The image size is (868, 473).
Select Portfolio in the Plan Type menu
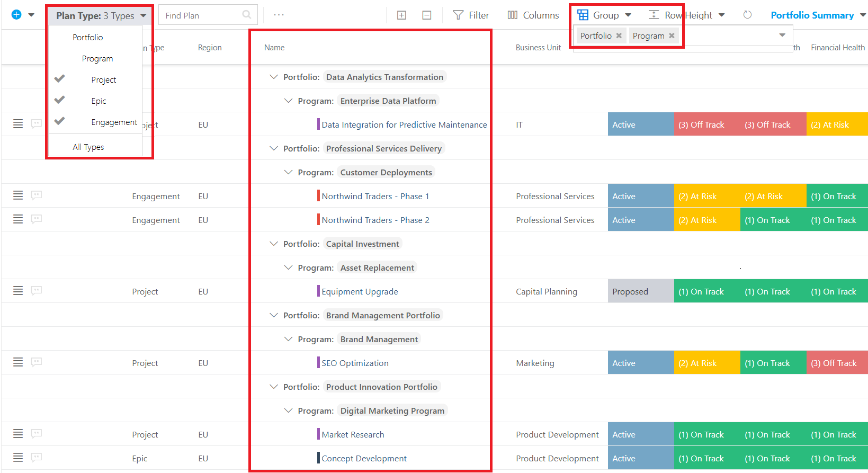point(88,37)
